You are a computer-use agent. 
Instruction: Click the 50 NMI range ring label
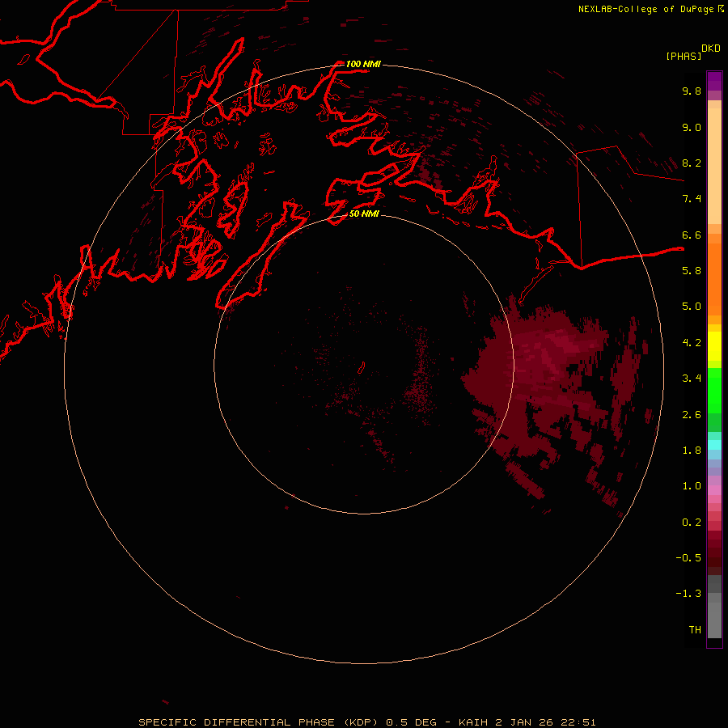pyautogui.click(x=364, y=214)
